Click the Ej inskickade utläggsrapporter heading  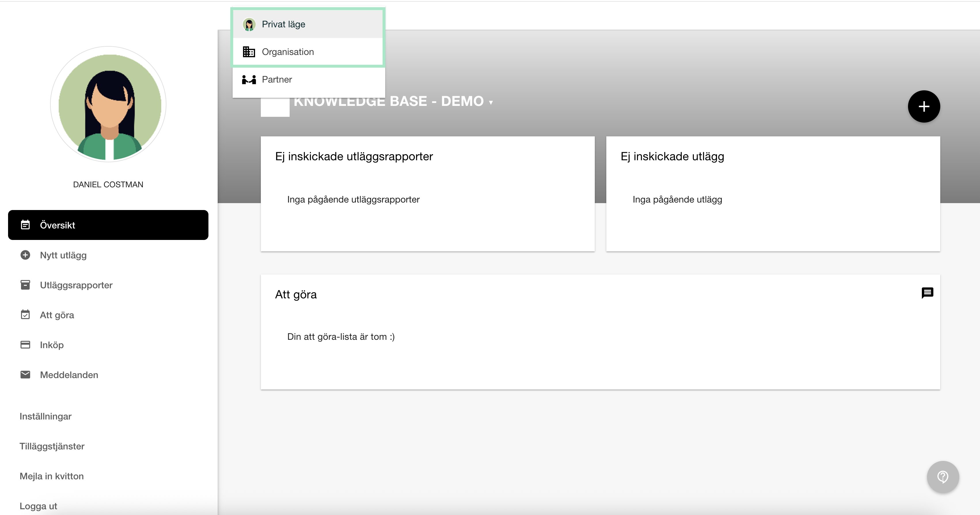354,157
